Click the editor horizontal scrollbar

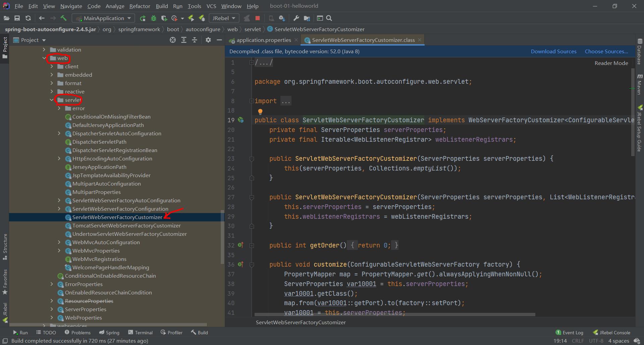coord(395,315)
